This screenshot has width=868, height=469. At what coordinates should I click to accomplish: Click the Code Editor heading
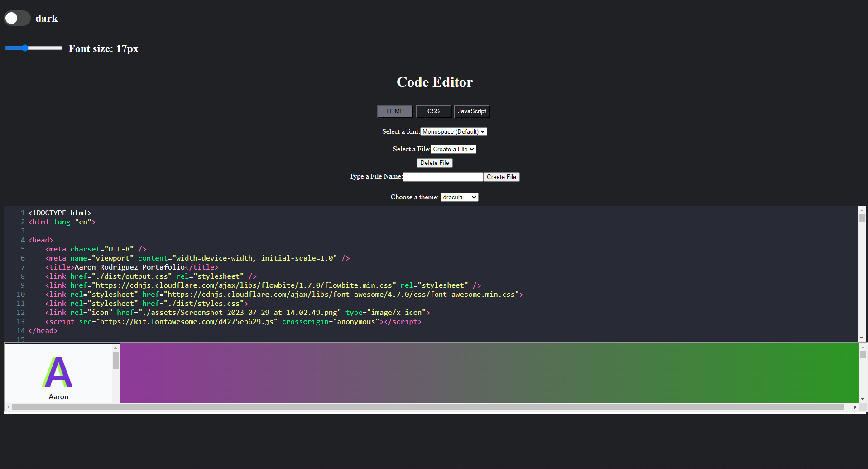click(435, 82)
